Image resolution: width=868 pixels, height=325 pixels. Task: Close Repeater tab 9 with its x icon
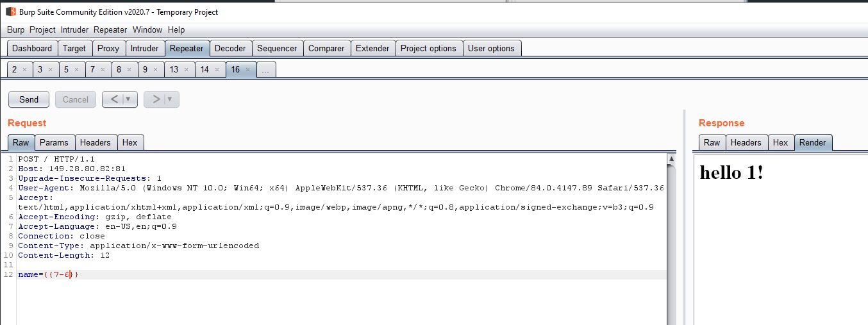[x=155, y=70]
